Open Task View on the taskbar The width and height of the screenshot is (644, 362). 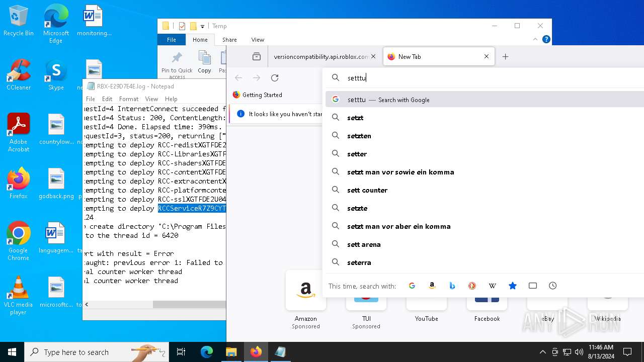click(181, 352)
